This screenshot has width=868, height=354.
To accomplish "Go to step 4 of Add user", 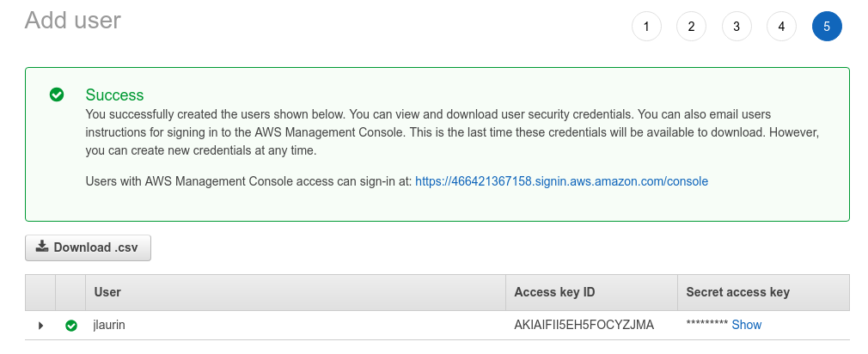I will tap(781, 27).
